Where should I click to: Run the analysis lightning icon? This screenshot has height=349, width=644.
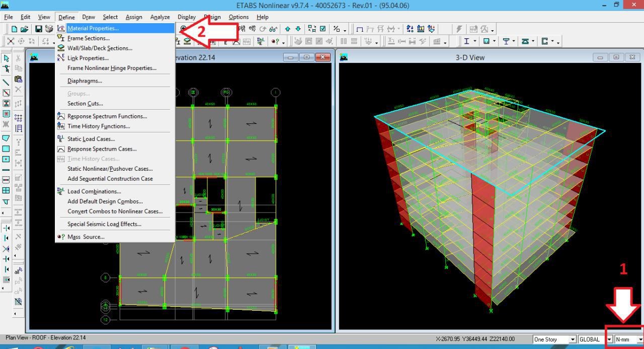(459, 29)
